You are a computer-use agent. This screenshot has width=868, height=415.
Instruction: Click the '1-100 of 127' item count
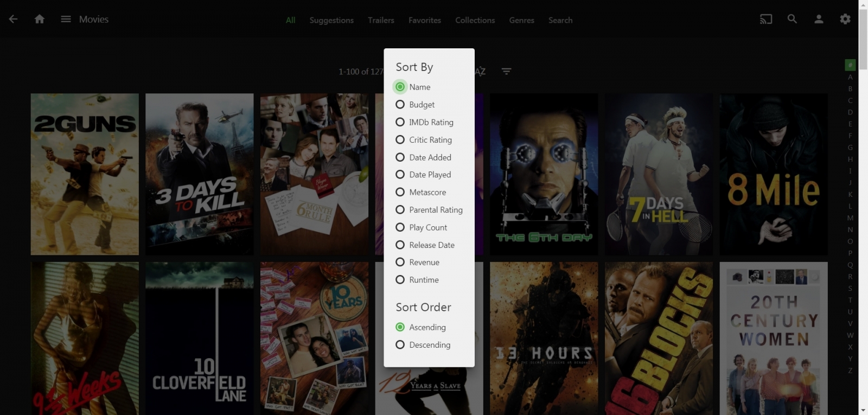coord(361,72)
